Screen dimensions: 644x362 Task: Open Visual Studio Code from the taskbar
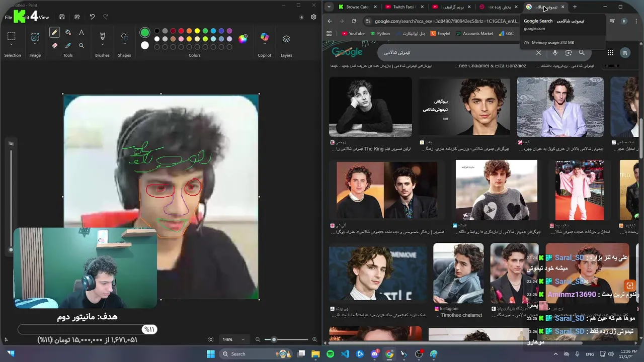345,354
